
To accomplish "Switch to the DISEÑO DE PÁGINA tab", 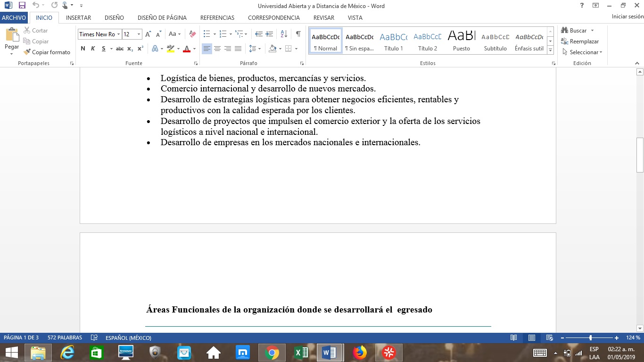I will click(162, 17).
